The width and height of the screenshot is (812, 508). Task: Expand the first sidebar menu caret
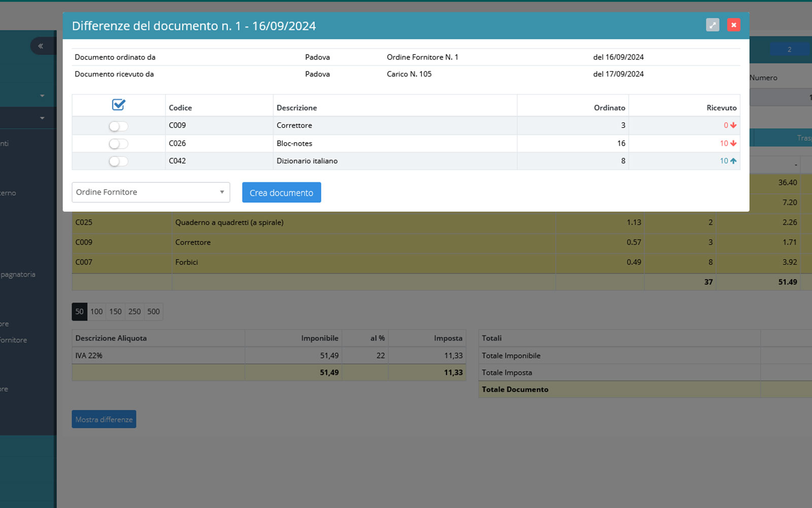[42, 96]
